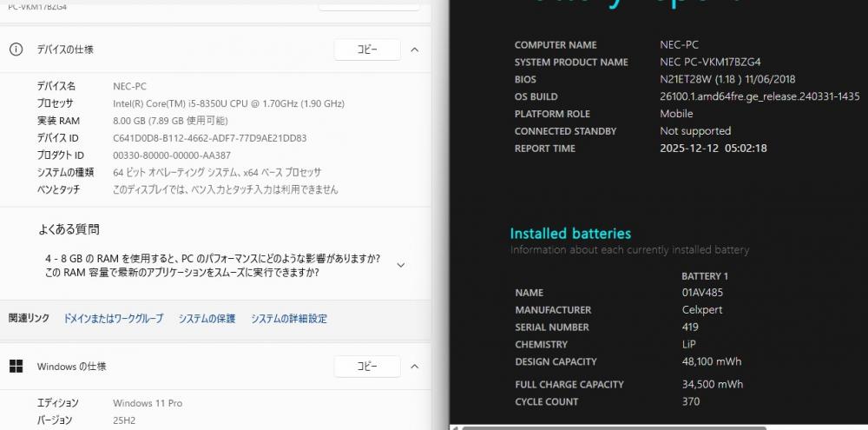The height and width of the screenshot is (430, 868).
Task: Click the FULL CHARGE CAPACITY label
Action: (x=569, y=384)
